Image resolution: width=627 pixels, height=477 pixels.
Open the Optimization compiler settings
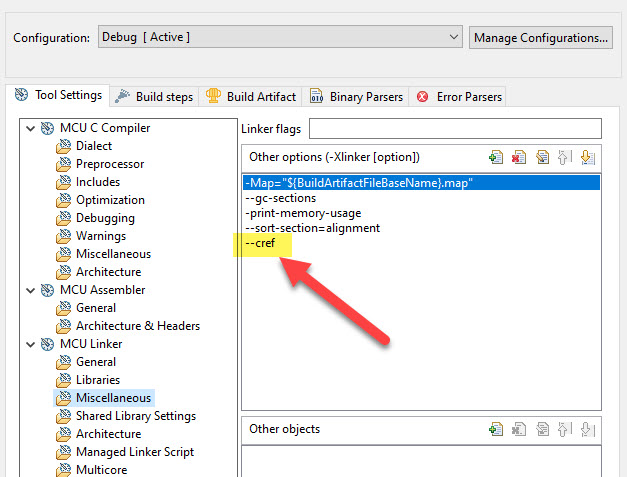click(x=110, y=200)
